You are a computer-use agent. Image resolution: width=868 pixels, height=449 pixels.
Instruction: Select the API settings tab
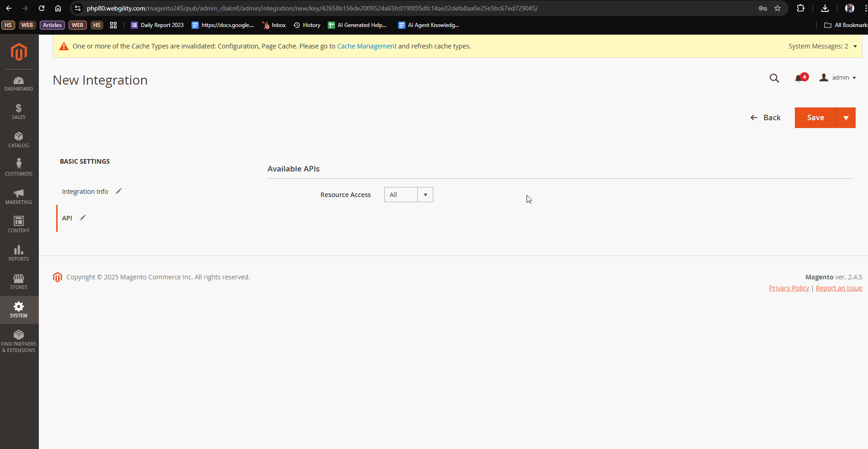[x=67, y=218]
